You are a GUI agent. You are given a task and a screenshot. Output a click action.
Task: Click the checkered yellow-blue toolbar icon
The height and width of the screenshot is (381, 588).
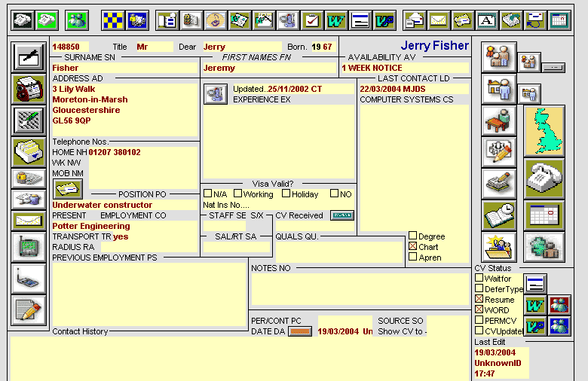click(113, 20)
